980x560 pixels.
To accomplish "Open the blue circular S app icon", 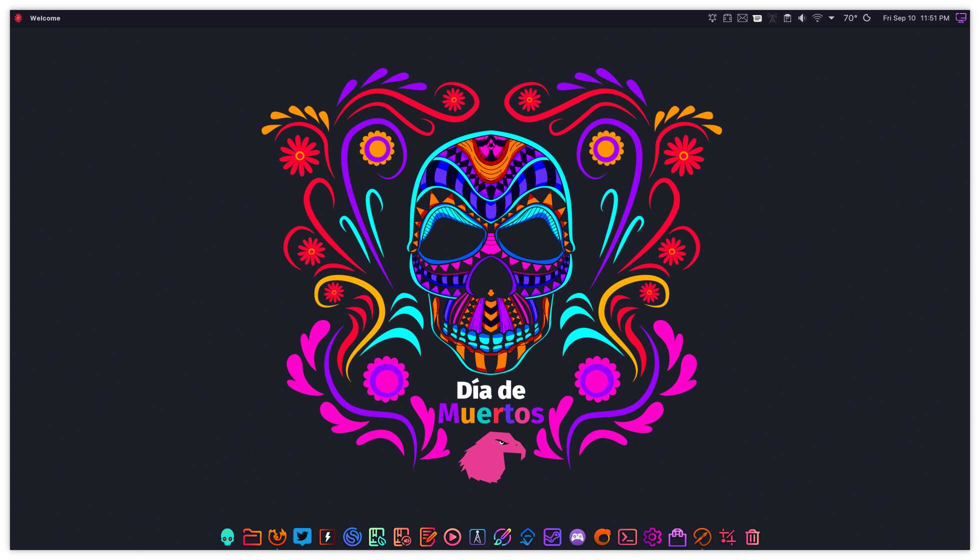I will 352,537.
